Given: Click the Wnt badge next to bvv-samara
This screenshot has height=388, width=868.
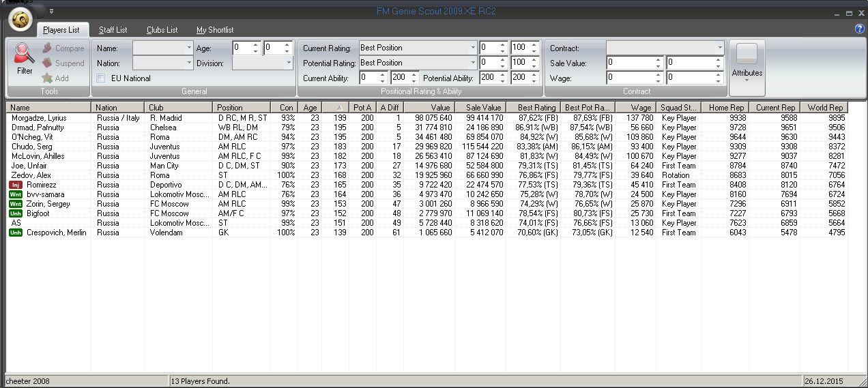Looking at the screenshot, I should click(x=16, y=194).
